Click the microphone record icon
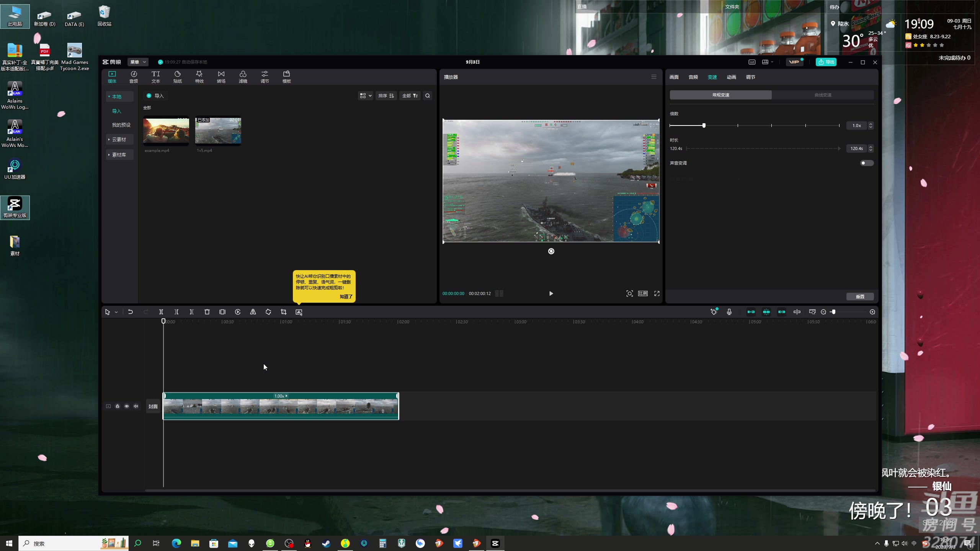 pyautogui.click(x=729, y=312)
